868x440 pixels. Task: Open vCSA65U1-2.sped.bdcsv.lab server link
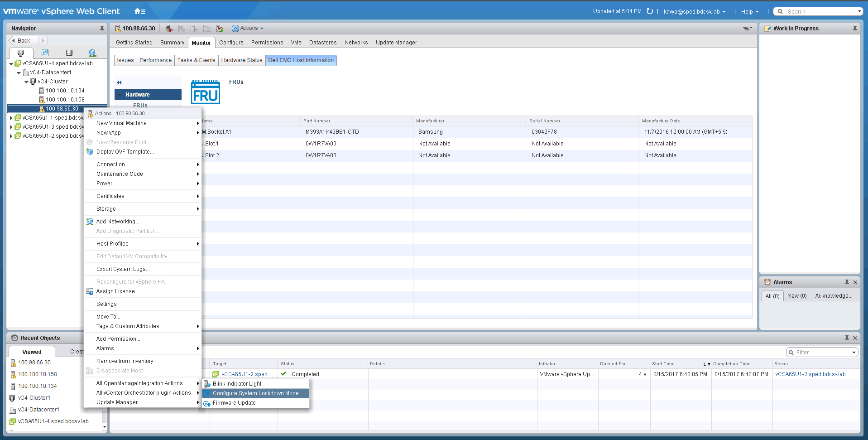(810, 374)
